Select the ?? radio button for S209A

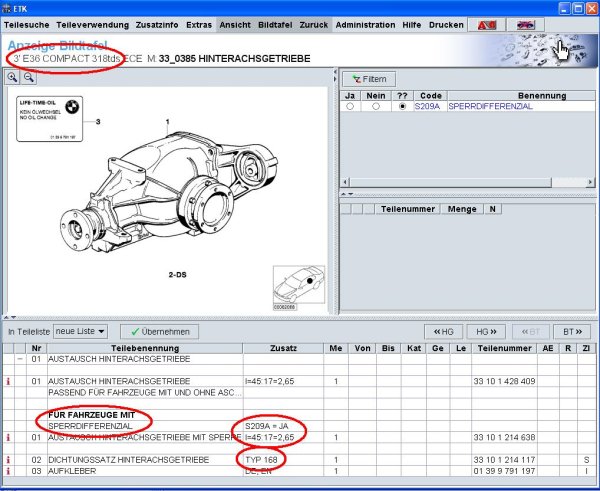click(402, 106)
